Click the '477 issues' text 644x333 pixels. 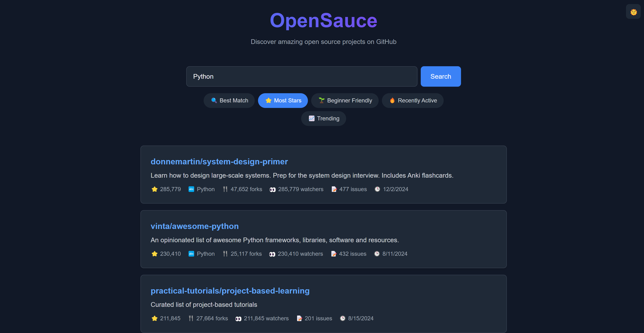(x=353, y=189)
